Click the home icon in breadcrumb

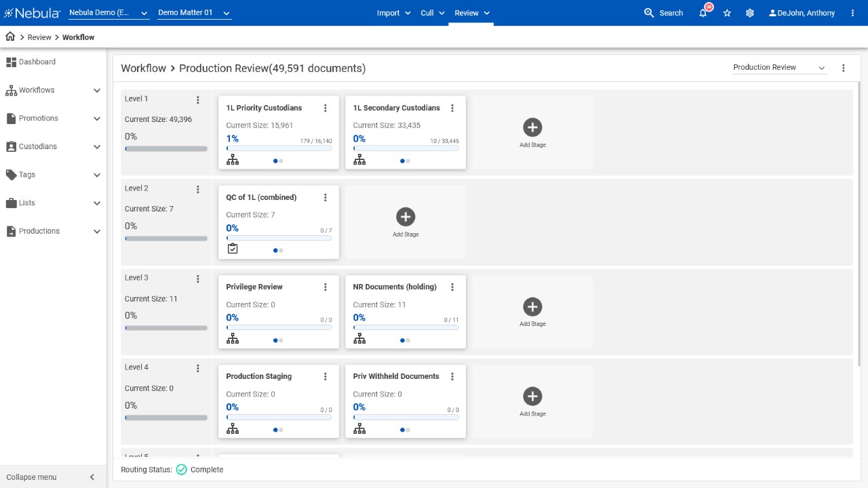click(10, 37)
